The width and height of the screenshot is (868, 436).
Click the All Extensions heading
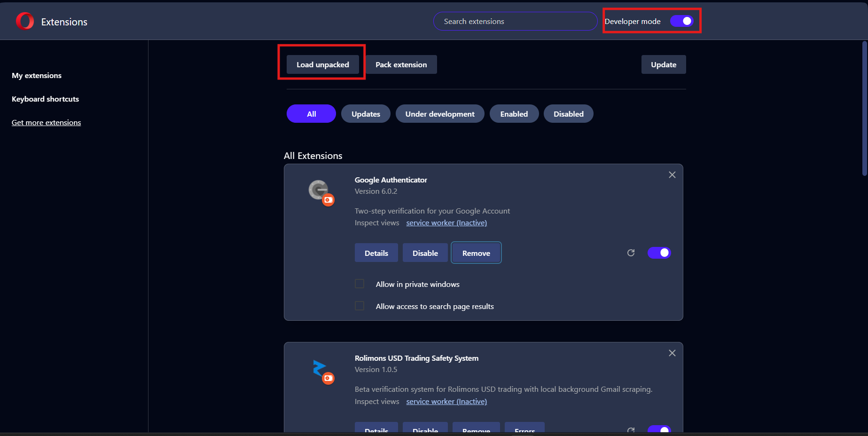(313, 156)
